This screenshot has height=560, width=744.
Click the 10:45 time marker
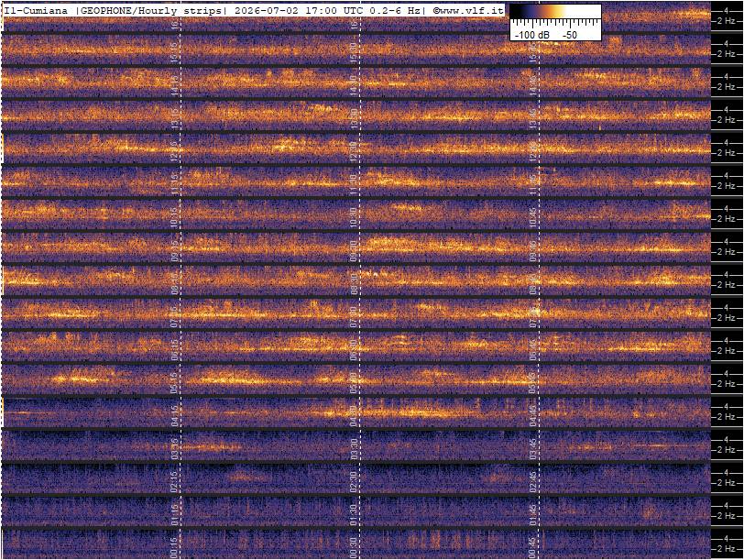tap(533, 217)
